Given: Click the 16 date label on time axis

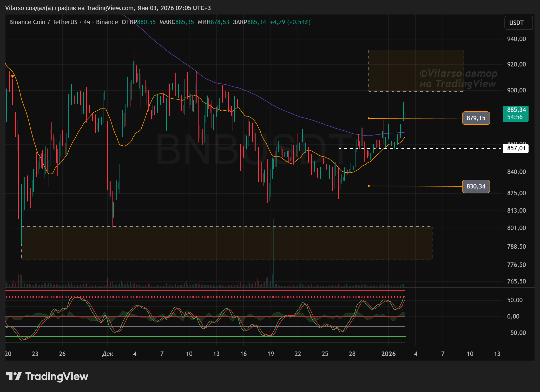Looking at the screenshot, I should [x=243, y=354].
